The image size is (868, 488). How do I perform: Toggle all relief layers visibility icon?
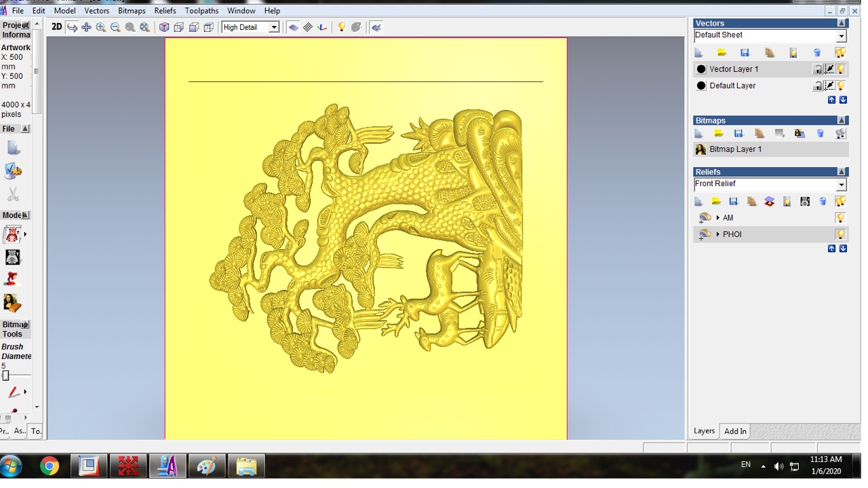(x=840, y=202)
